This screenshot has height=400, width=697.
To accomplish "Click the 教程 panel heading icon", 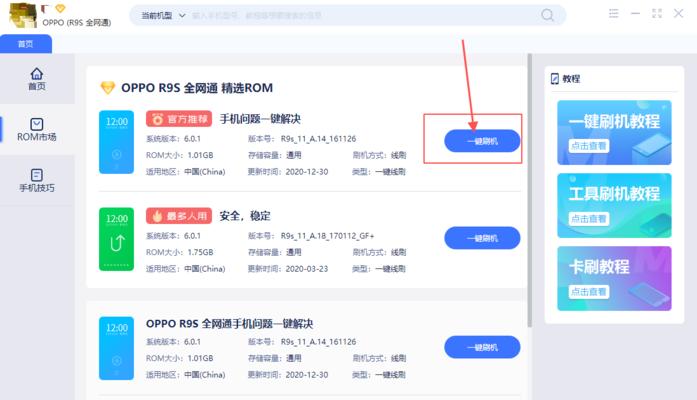I will [x=555, y=79].
